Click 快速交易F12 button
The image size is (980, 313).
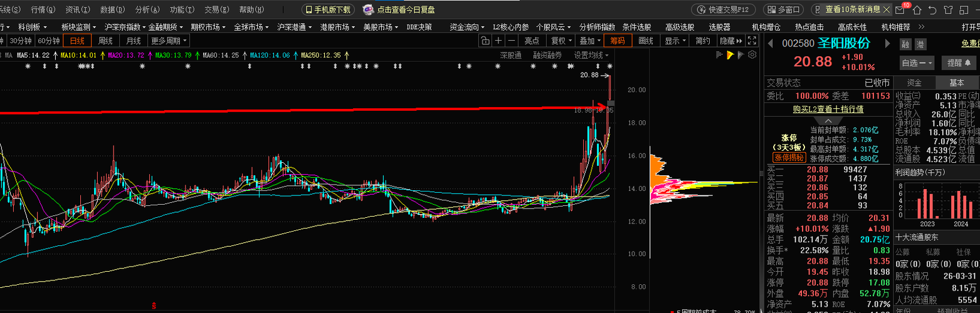tap(724, 9)
